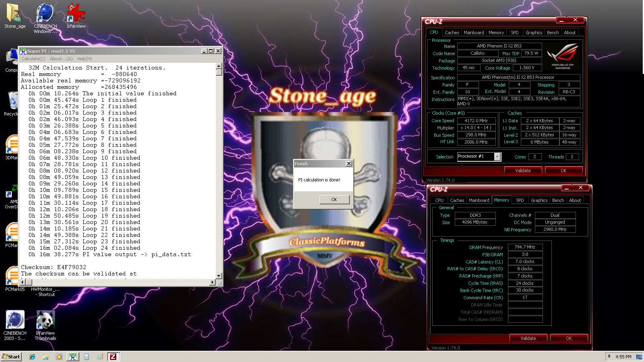Switch to Caches tab in bottom CPU-Z

(x=457, y=200)
